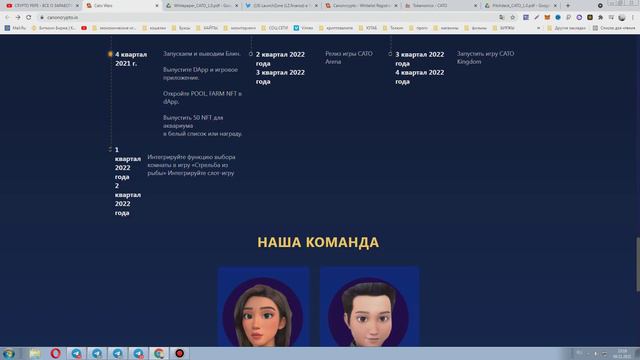Screen dimensions: 640x360
Task: Click the orange 4 квартал timeline marker
Action: coord(110,54)
